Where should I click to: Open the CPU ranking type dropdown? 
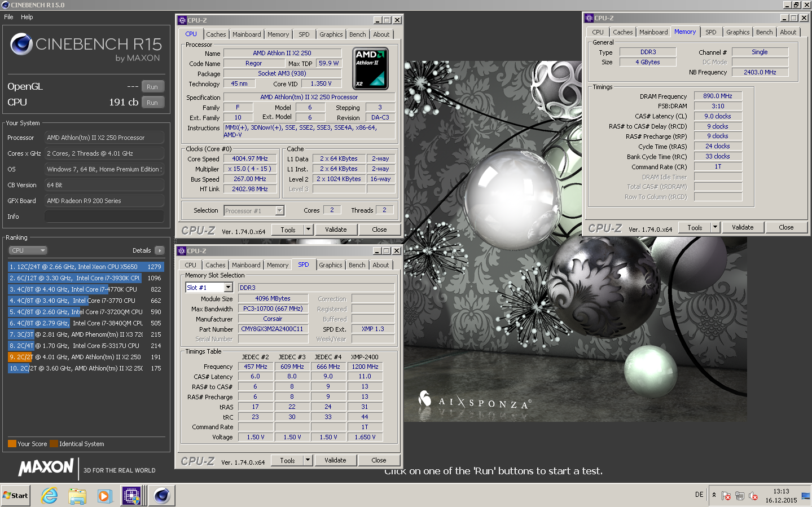click(x=28, y=250)
